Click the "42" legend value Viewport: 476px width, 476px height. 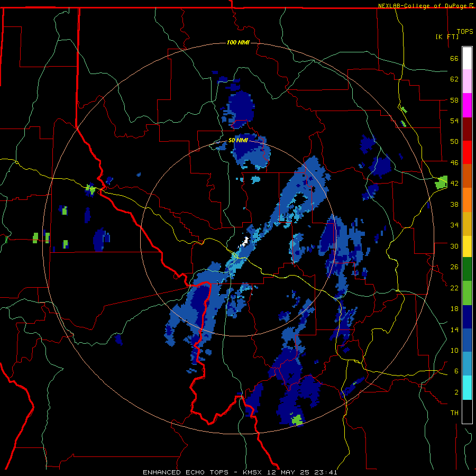[x=454, y=184]
